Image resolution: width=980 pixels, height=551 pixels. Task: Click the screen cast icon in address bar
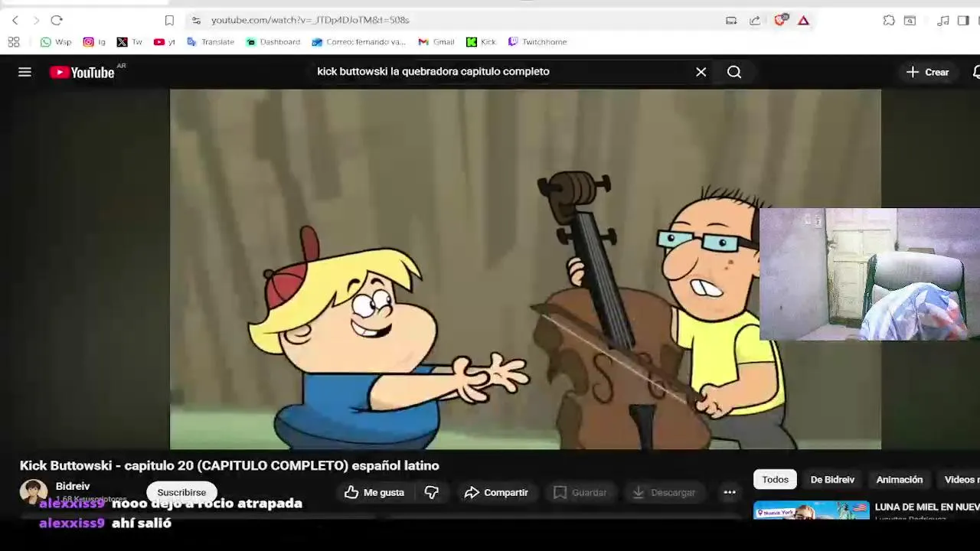pos(731,21)
